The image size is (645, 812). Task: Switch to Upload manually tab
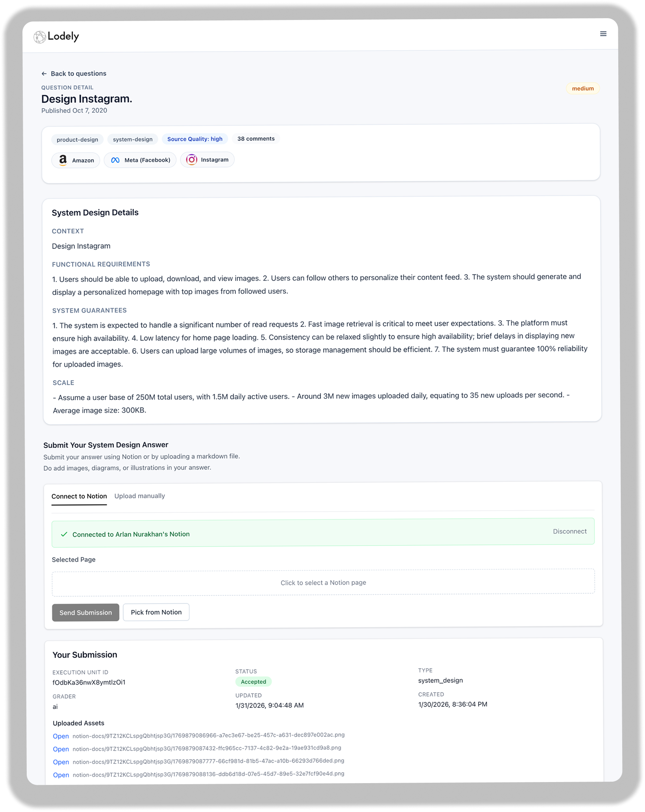tap(140, 496)
